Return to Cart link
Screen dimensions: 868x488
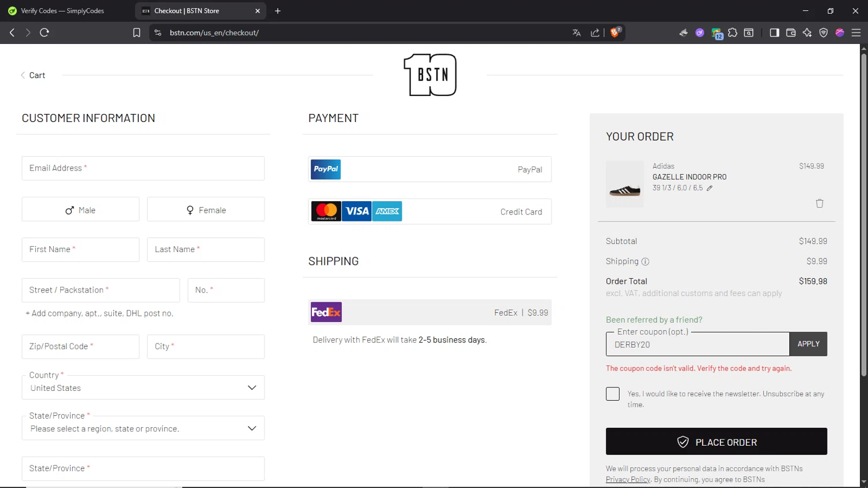33,75
